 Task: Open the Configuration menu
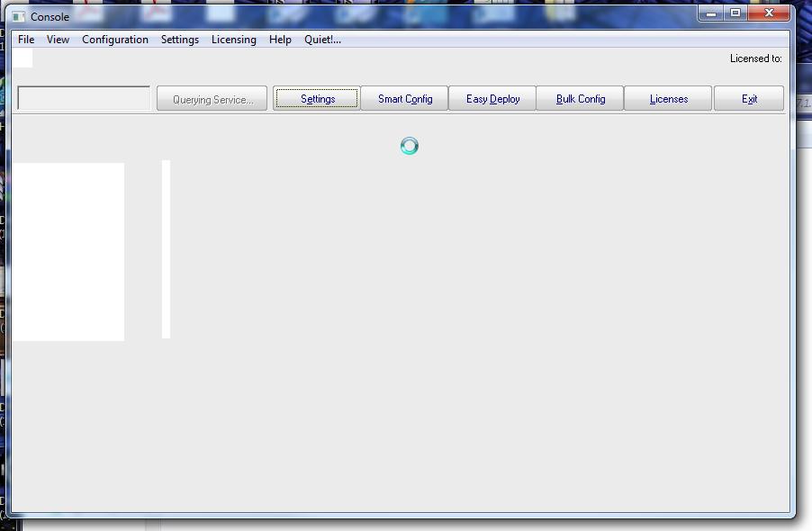pyautogui.click(x=114, y=40)
